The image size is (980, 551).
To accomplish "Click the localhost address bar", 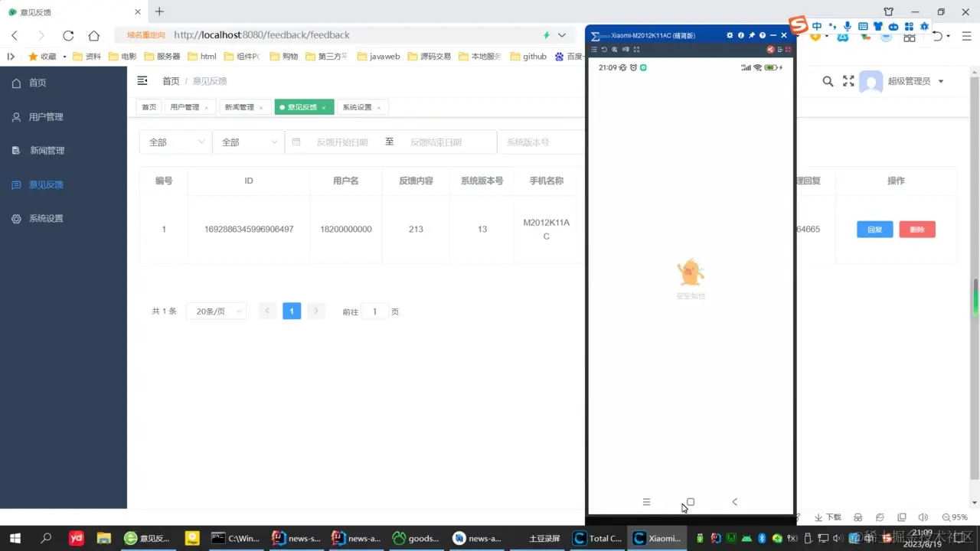I will point(345,35).
